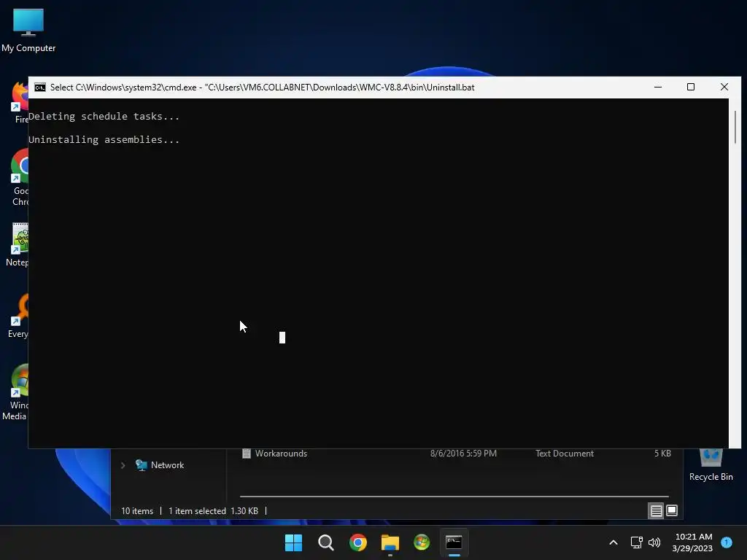
Task: Click 'Deleting schedule tasks...' console line
Action: point(104,116)
